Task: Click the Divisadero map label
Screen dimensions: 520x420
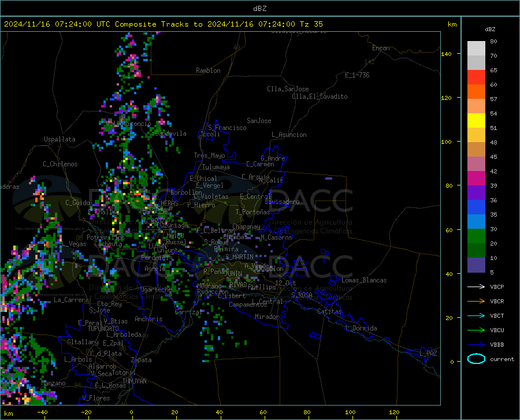Action: [282, 202]
